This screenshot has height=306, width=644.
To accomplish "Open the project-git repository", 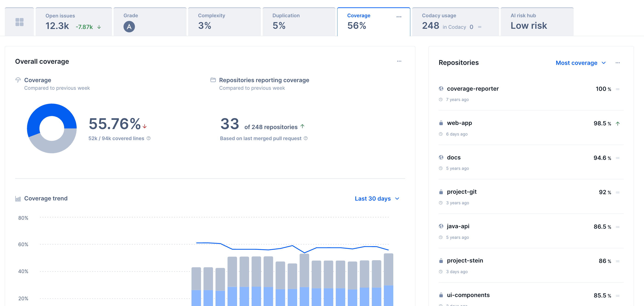I will coord(462,192).
